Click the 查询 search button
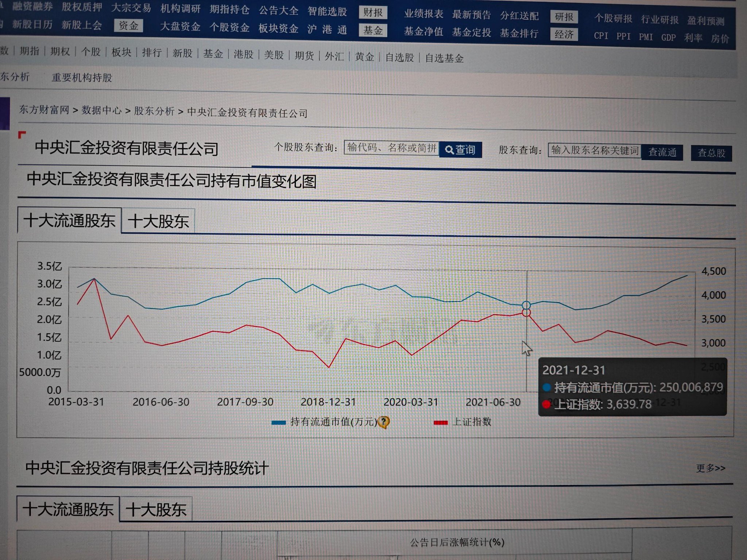Viewport: 747px width, 560px height. (x=460, y=150)
